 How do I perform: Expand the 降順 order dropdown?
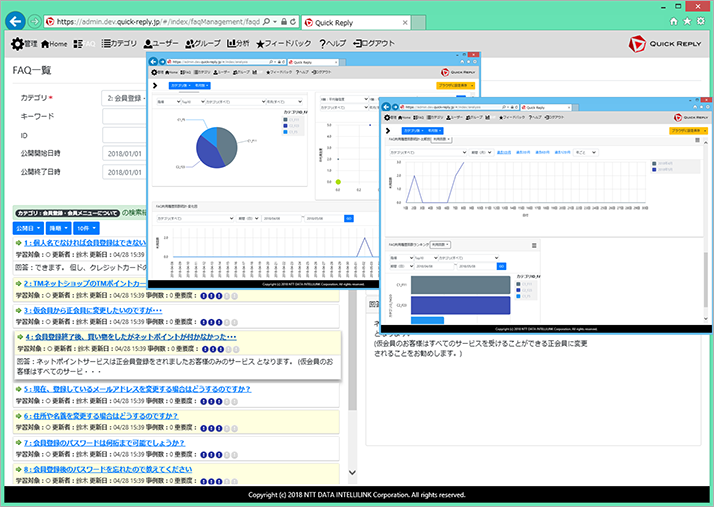click(x=59, y=228)
